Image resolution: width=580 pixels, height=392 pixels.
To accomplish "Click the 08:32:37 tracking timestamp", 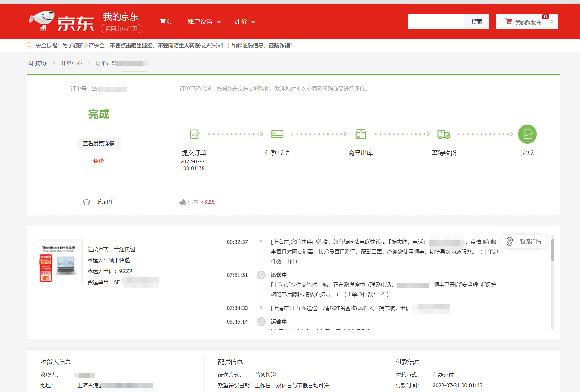I will click(x=237, y=242).
